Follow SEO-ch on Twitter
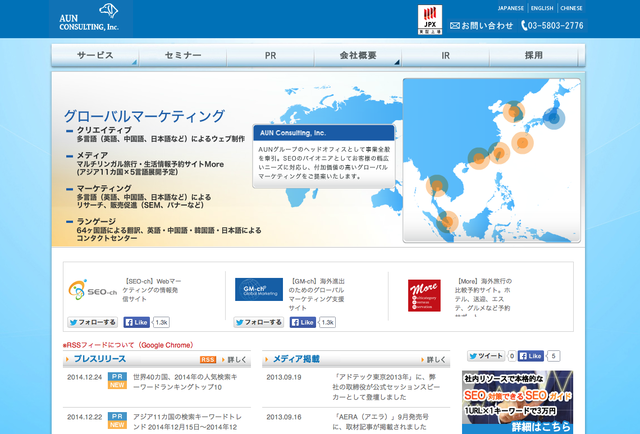Viewport: 640px width, 434px height. tap(93, 322)
